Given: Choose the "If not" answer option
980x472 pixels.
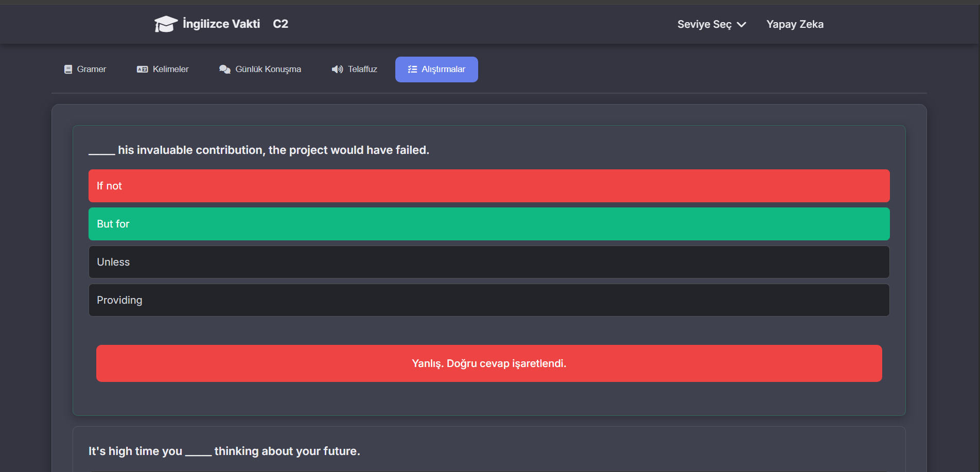Looking at the screenshot, I should [489, 186].
